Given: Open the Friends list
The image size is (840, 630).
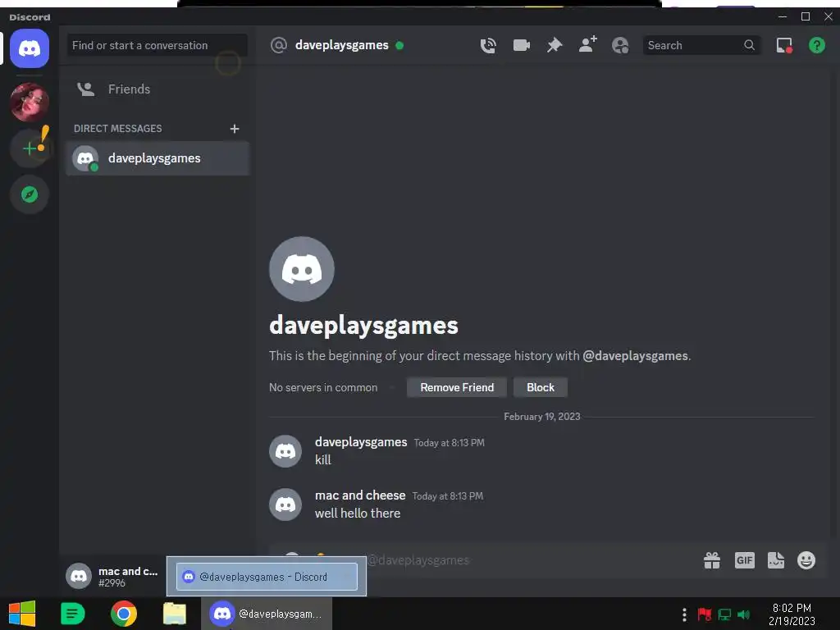Looking at the screenshot, I should pos(157,89).
